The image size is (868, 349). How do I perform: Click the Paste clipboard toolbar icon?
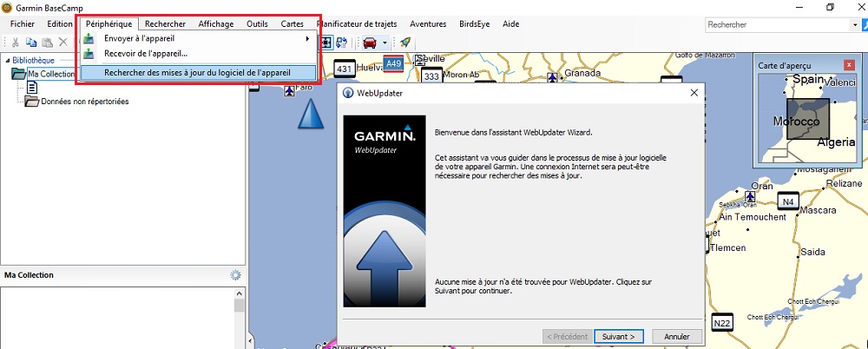point(48,42)
